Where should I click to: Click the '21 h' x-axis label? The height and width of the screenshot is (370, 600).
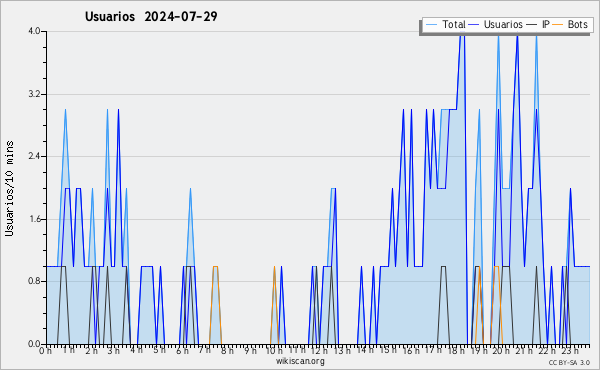point(524,350)
